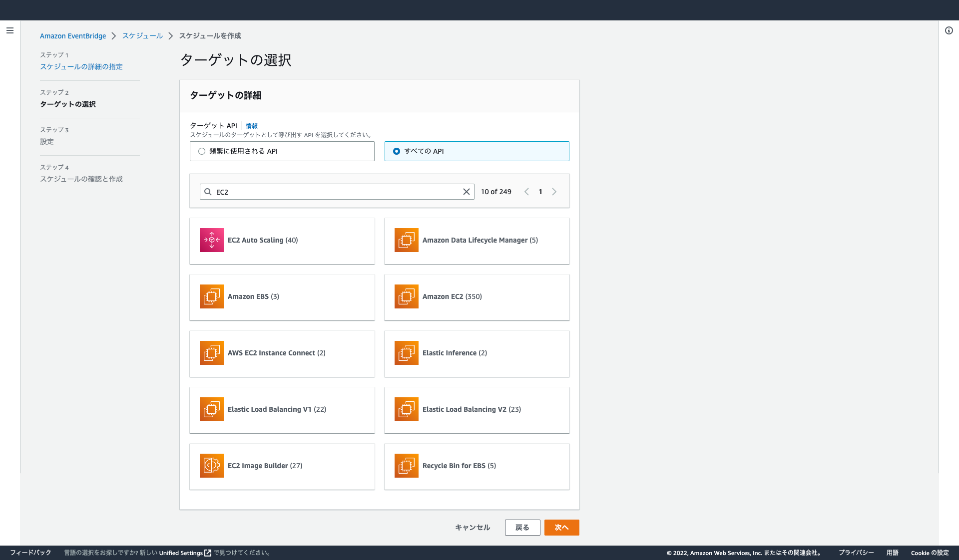Click the EC2 Image Builder icon
Image resolution: width=959 pixels, height=560 pixels.
coord(211,466)
